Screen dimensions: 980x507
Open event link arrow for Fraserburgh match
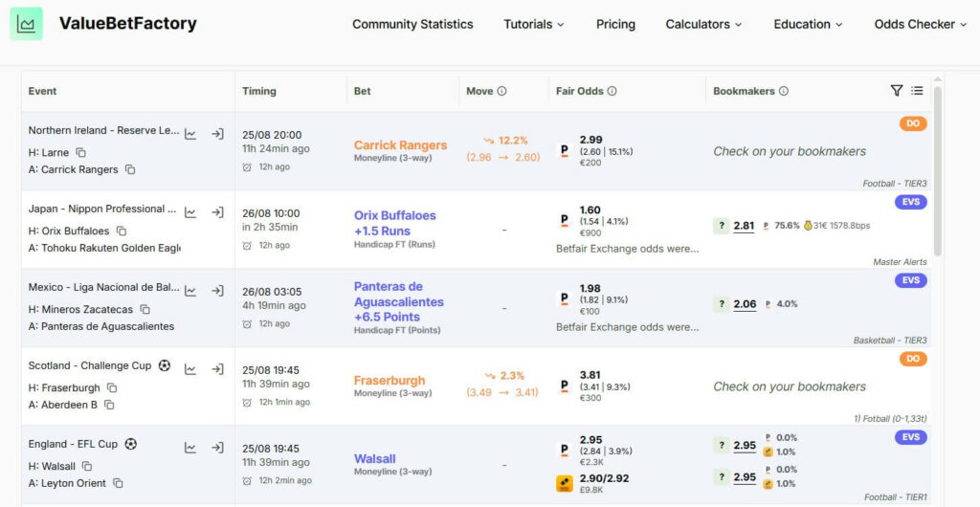click(217, 369)
